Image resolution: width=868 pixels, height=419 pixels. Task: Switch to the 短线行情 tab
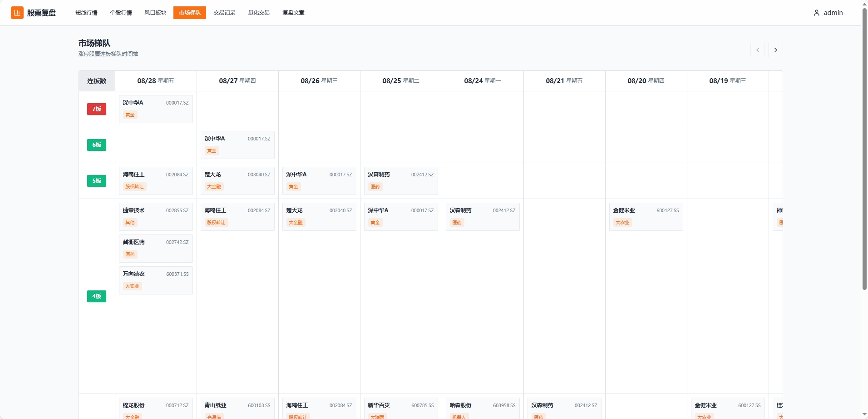86,13
